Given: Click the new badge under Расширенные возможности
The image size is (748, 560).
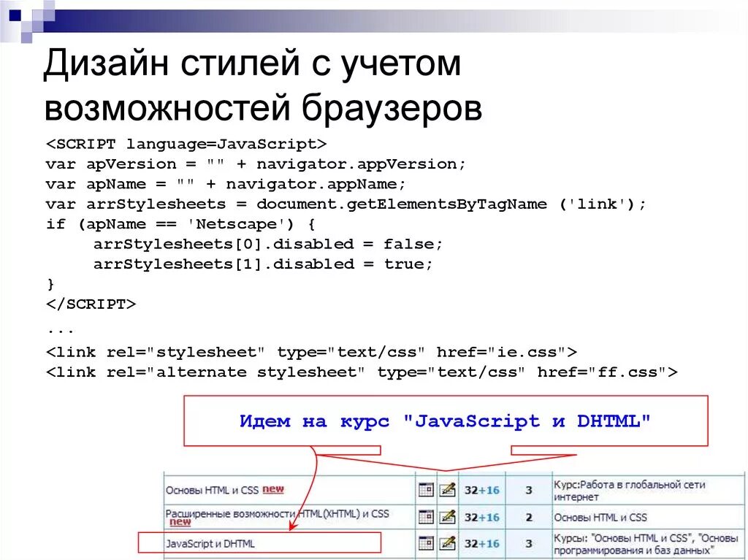Looking at the screenshot, I should click(180, 522).
